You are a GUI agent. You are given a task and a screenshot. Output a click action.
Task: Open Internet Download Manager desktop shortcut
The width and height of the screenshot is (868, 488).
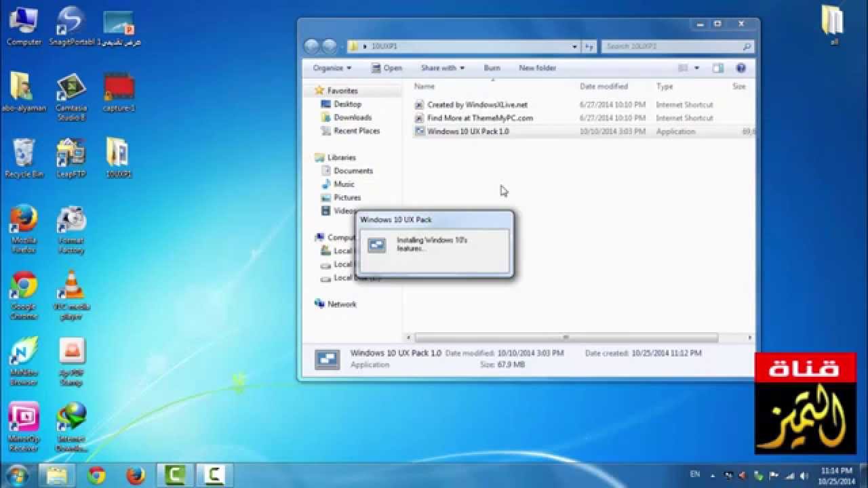tap(71, 427)
